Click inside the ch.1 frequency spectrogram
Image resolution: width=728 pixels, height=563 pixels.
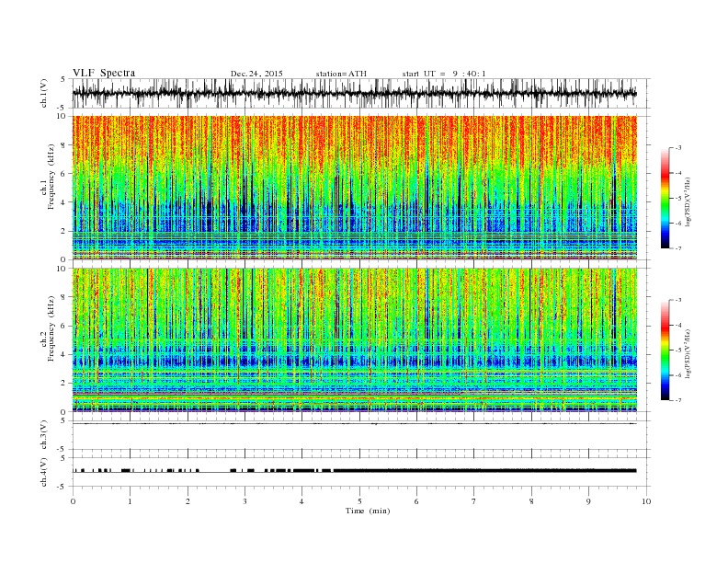click(355, 188)
